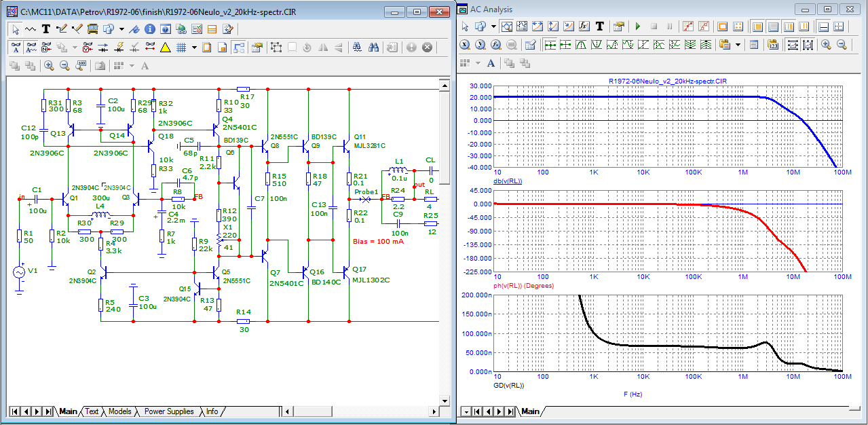Toggle the peak cursor mode in AC Analysis
Screen dimensions: 868x425
click(x=582, y=45)
